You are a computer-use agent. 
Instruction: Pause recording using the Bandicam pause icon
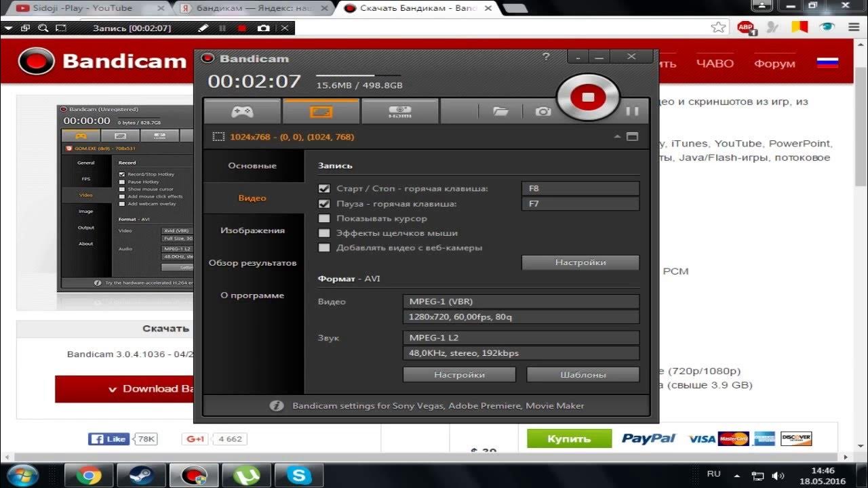pos(632,111)
